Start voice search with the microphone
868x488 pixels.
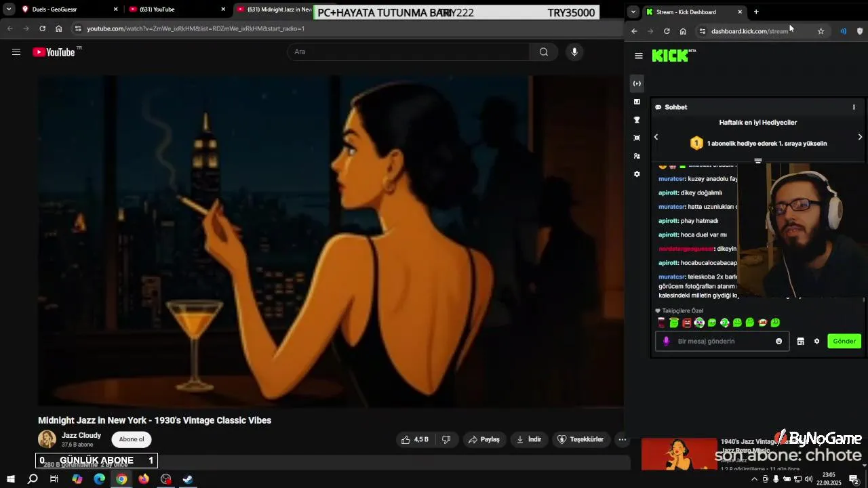[574, 52]
